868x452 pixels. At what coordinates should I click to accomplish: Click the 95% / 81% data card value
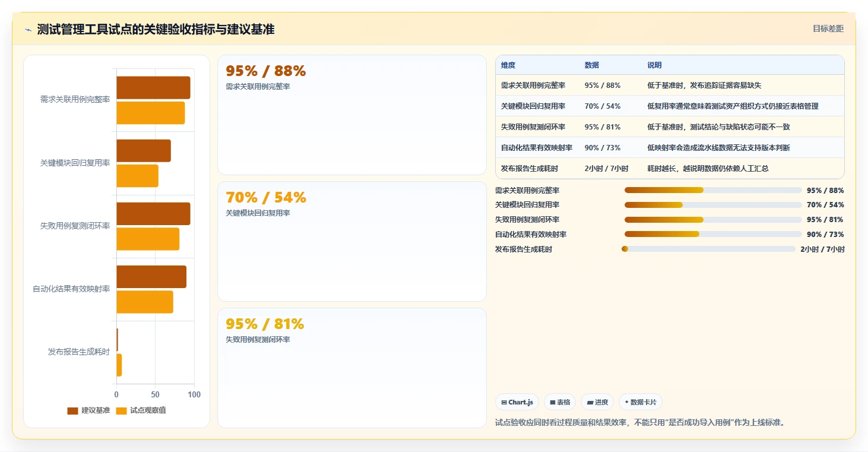265,324
